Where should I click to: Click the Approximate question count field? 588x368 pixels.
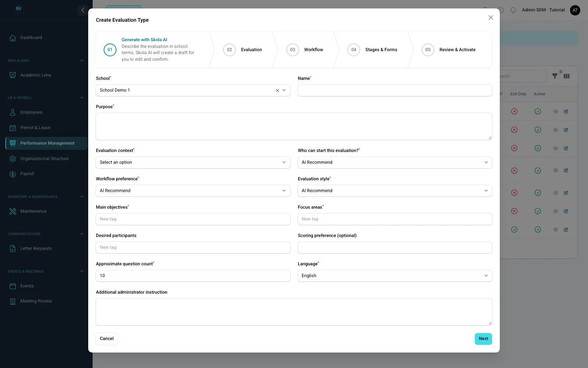tap(193, 276)
